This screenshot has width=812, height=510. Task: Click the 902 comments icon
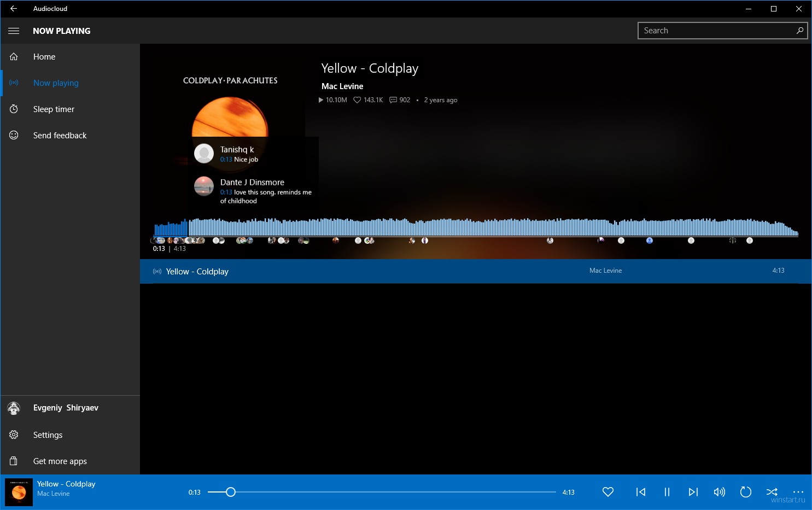point(393,100)
